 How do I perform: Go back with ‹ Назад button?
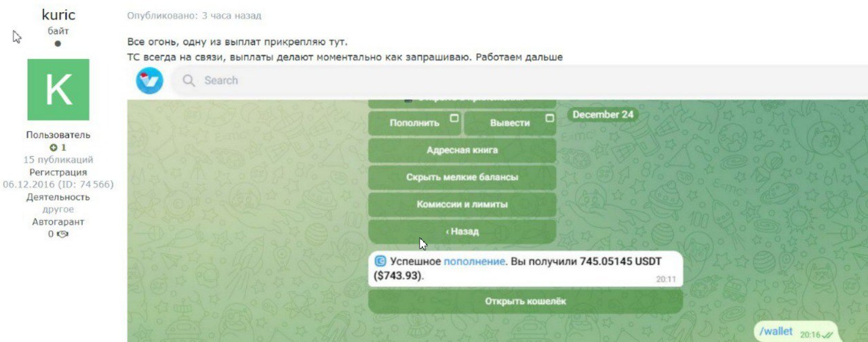tap(462, 232)
